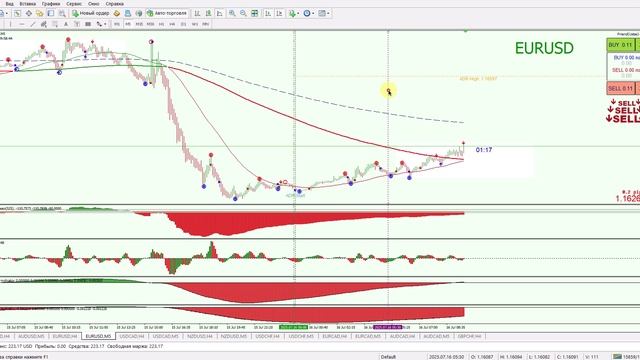Open the indicators list icon

[292, 13]
